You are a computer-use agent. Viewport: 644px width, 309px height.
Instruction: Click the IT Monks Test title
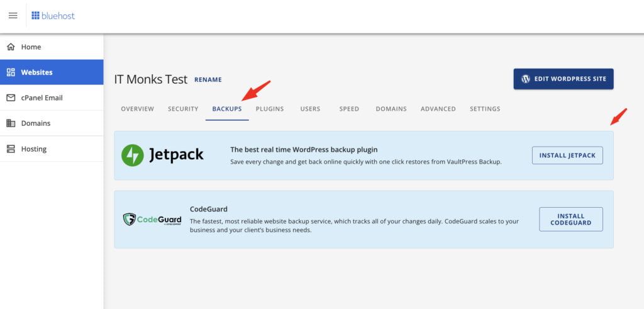click(x=151, y=79)
